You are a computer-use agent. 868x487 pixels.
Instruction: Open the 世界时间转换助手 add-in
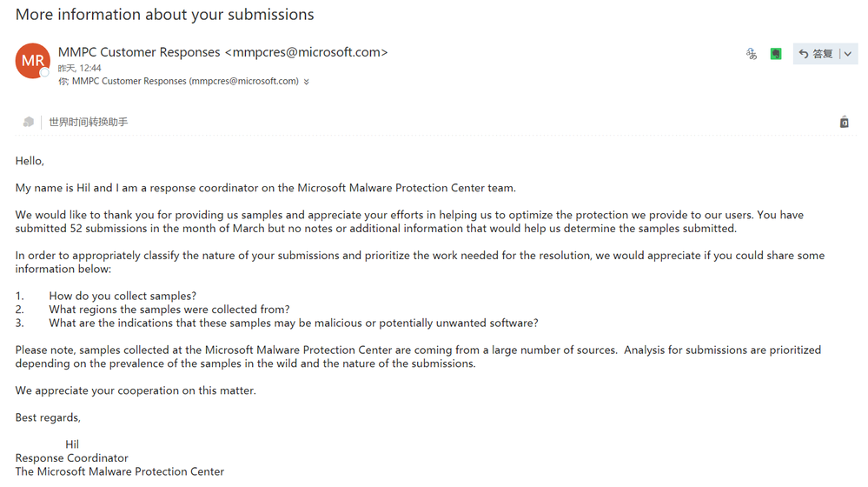coord(88,122)
